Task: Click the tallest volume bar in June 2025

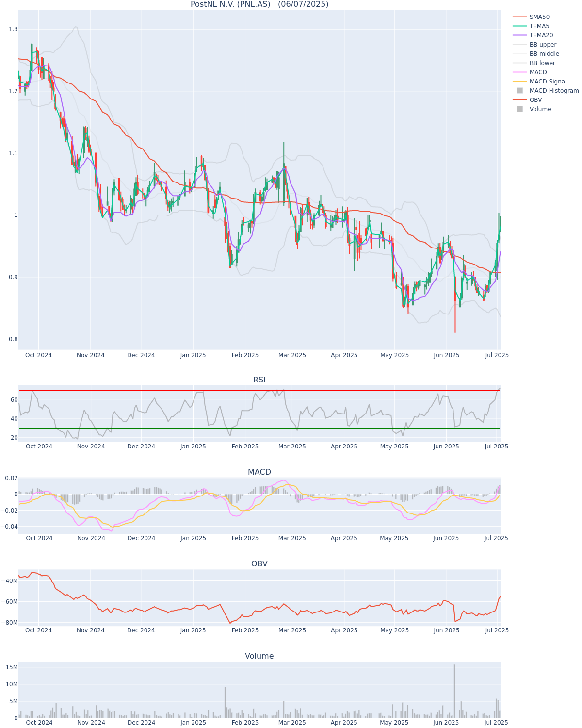Action: [454, 691]
